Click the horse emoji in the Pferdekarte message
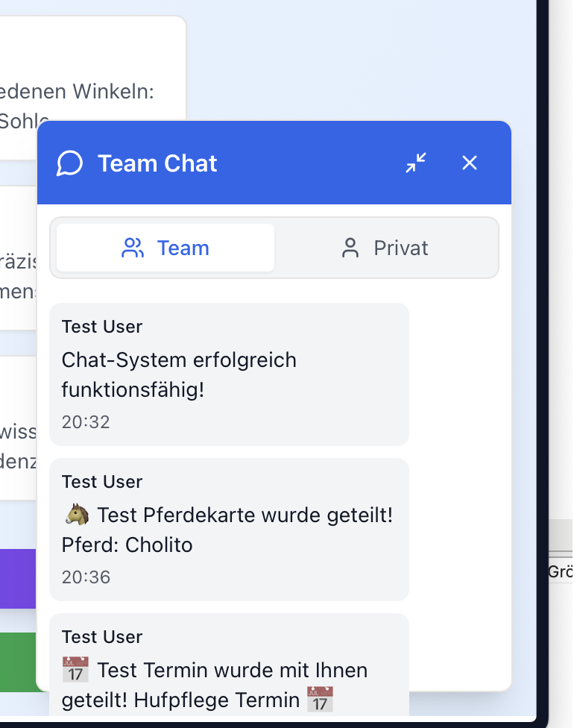The height and width of the screenshot is (728, 574). (77, 515)
